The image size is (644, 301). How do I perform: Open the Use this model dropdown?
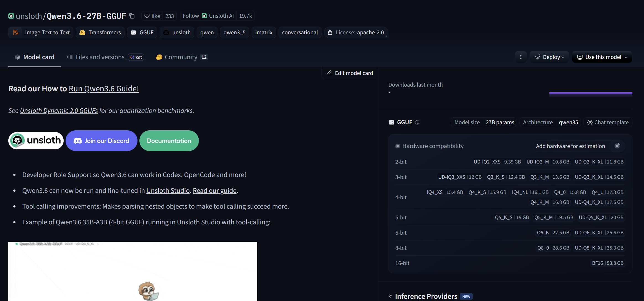click(602, 57)
